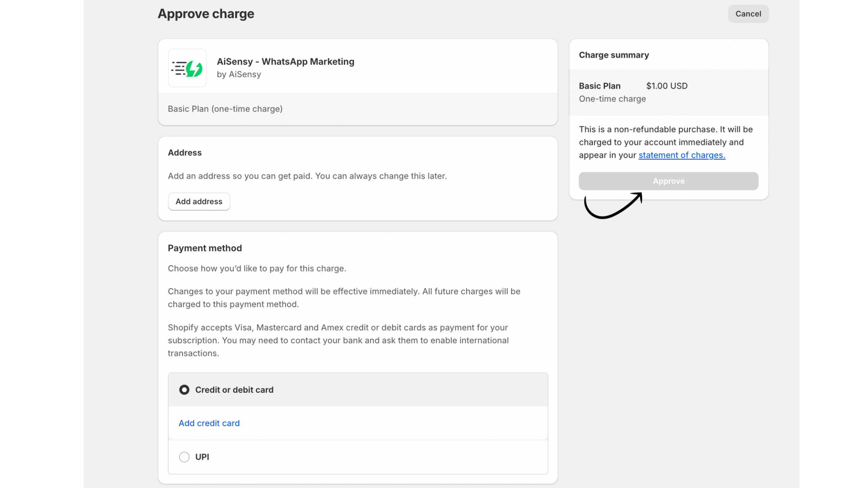The height and width of the screenshot is (488, 868).
Task: Open the statement of charges link
Action: click(x=681, y=155)
